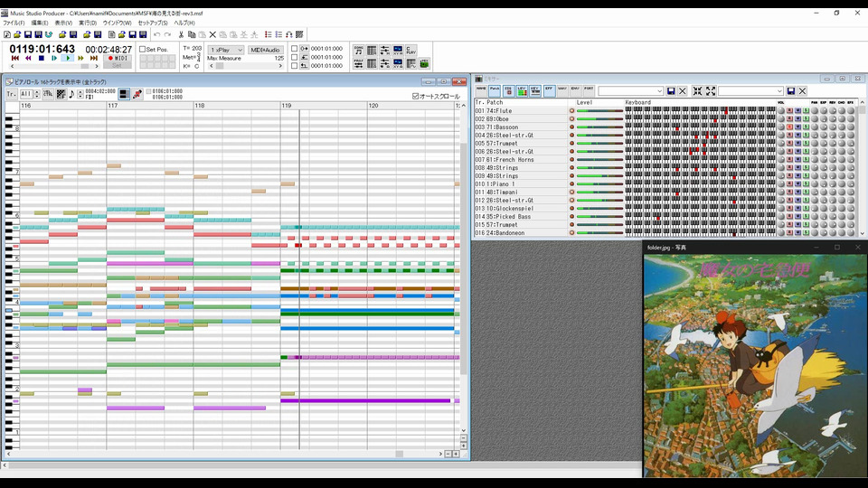The image size is (868, 488).
Task: Click the Delete X icon in main toolbar
Action: point(212,34)
